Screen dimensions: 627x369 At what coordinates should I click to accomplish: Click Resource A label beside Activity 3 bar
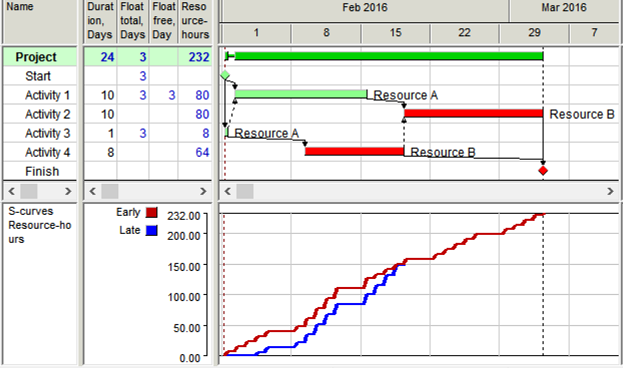pyautogui.click(x=267, y=133)
